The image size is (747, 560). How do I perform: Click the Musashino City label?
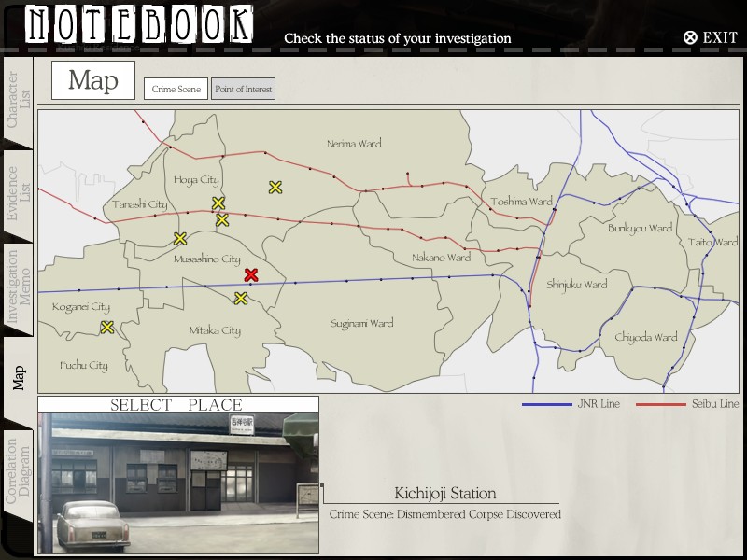pos(206,259)
